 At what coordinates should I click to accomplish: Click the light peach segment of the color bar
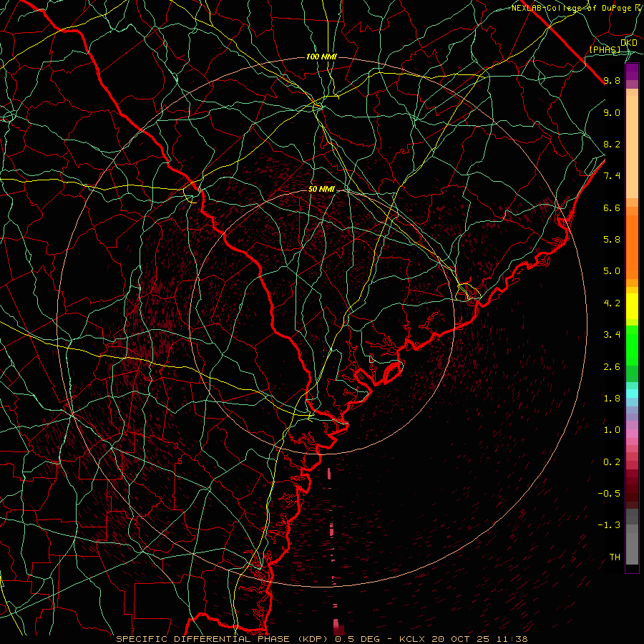pos(632,147)
